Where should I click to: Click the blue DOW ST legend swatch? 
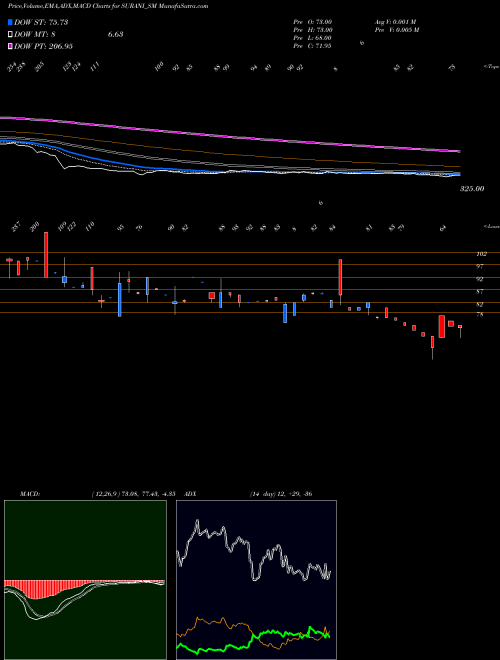11,22
